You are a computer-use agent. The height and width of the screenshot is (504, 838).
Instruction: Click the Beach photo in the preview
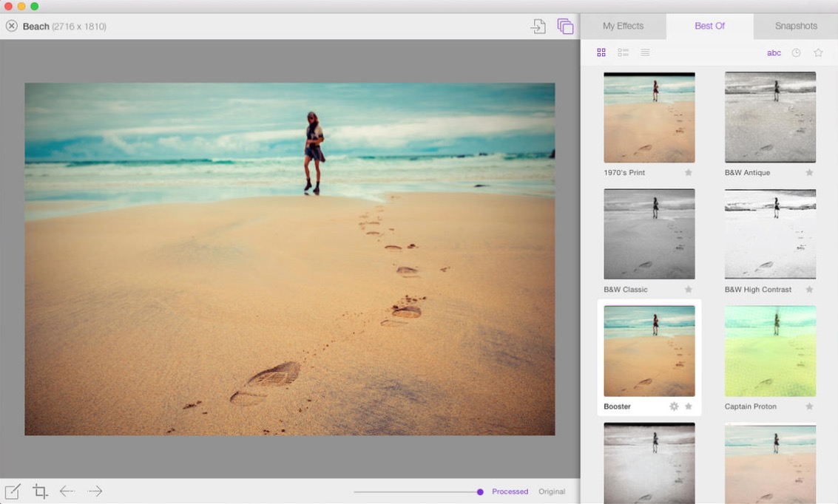click(x=290, y=259)
